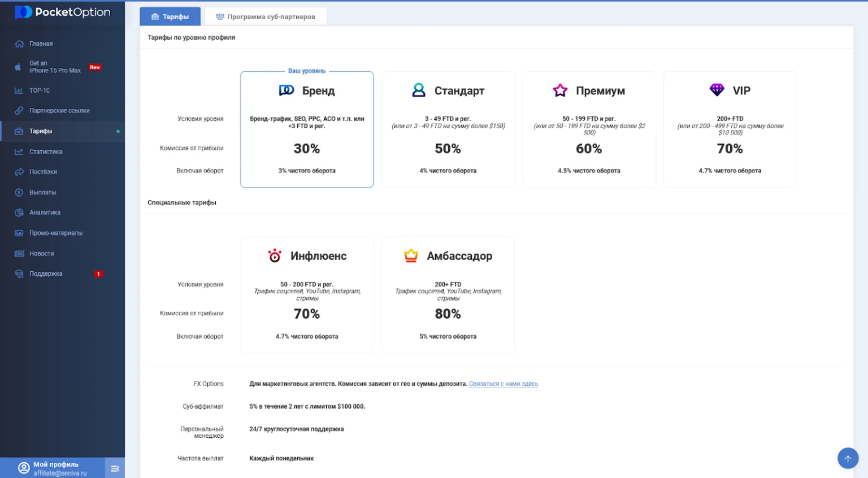Image resolution: width=868 pixels, height=478 pixels.
Task: Select the Амбассадор tariff card
Action: [448, 295]
